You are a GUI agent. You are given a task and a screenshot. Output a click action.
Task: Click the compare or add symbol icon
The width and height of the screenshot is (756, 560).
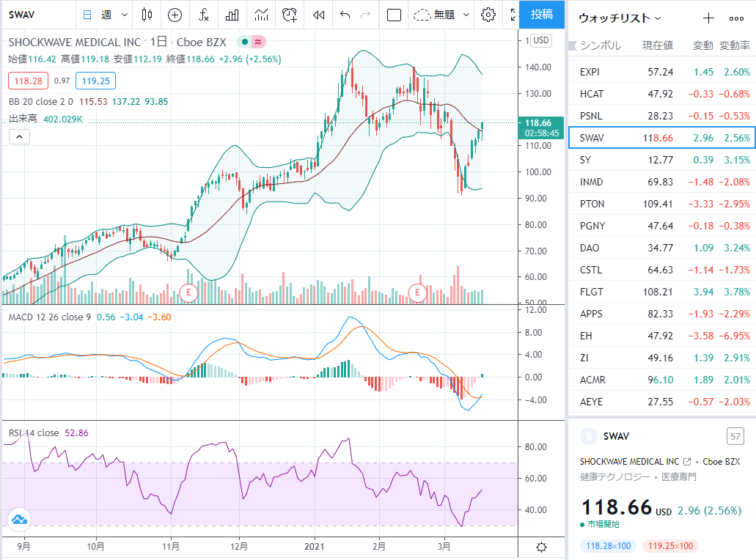pyautogui.click(x=175, y=15)
